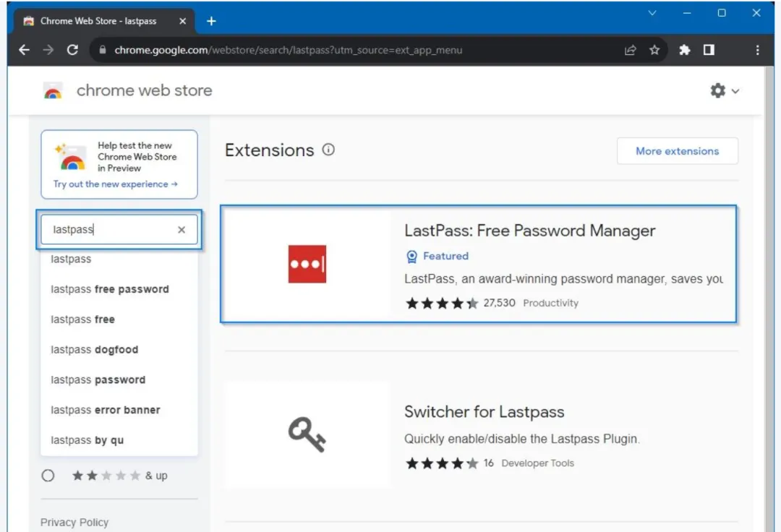Bookmark this page with the star icon
The width and height of the screenshot is (781, 532).
pos(654,50)
